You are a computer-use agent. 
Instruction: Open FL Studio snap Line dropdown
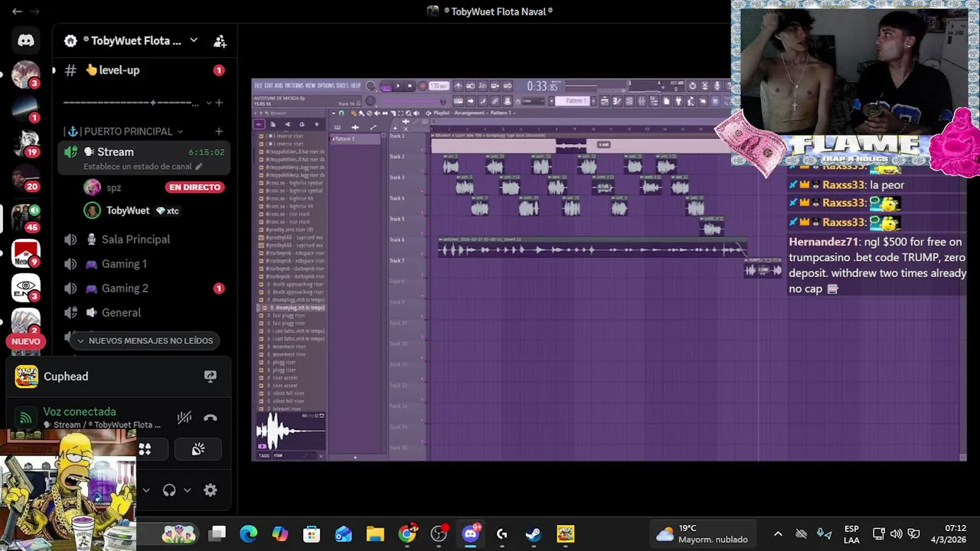[534, 101]
